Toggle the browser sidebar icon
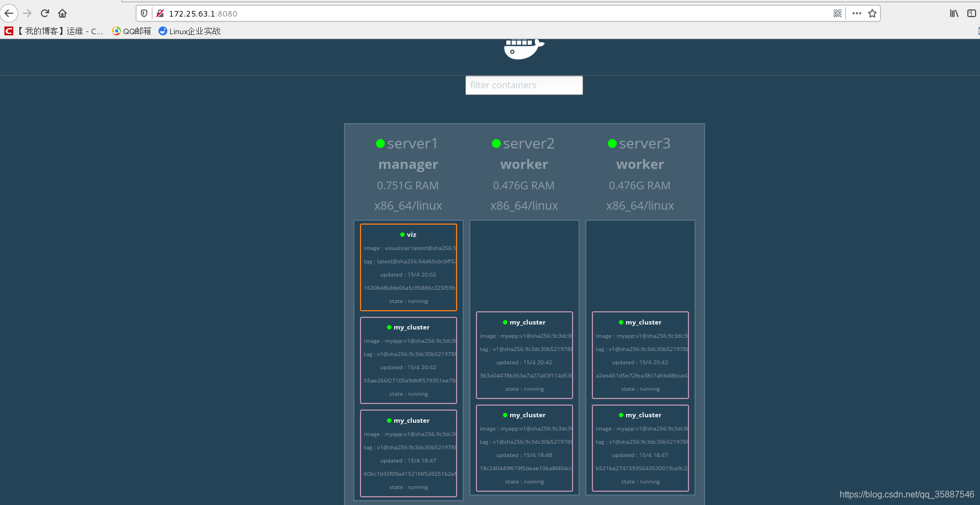Image resolution: width=980 pixels, height=505 pixels. [972, 13]
